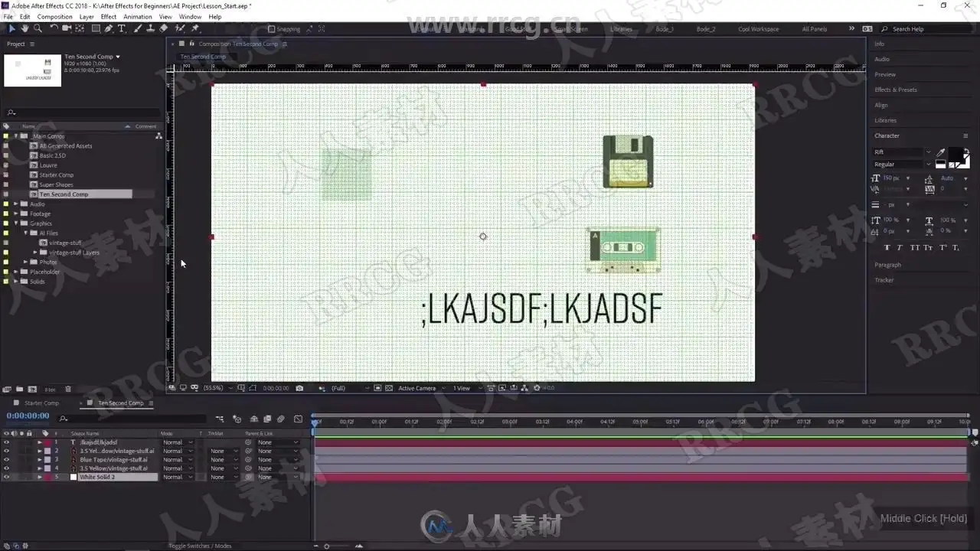
Task: Click the Faux Italic text style icon
Action: (x=900, y=248)
